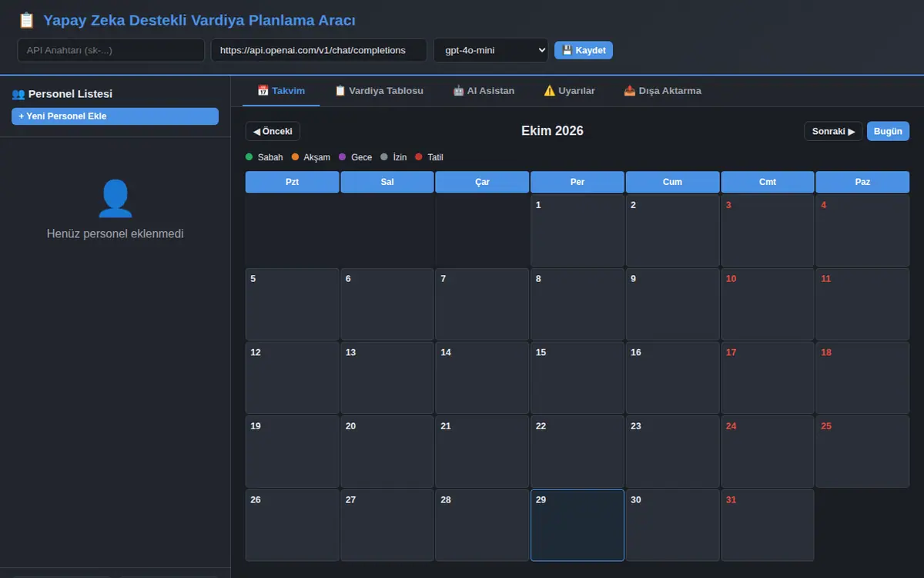Click the Personel Listesi heading

pyautogui.click(x=62, y=94)
